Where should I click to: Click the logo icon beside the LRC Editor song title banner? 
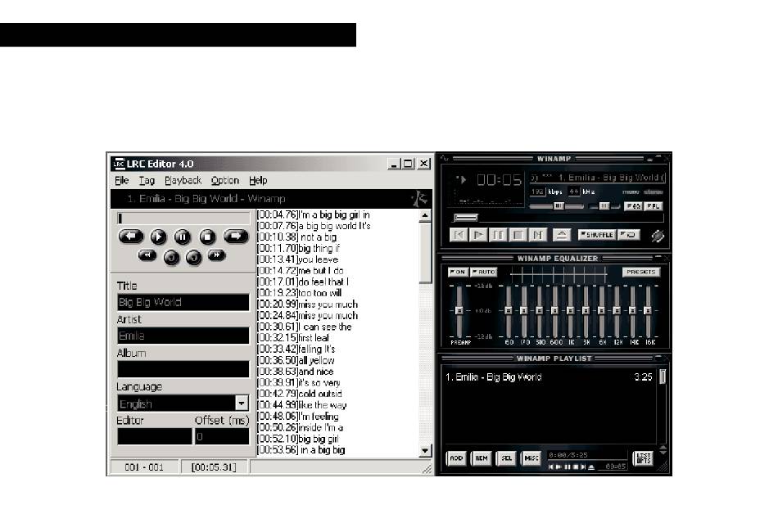pyautogui.click(x=419, y=199)
